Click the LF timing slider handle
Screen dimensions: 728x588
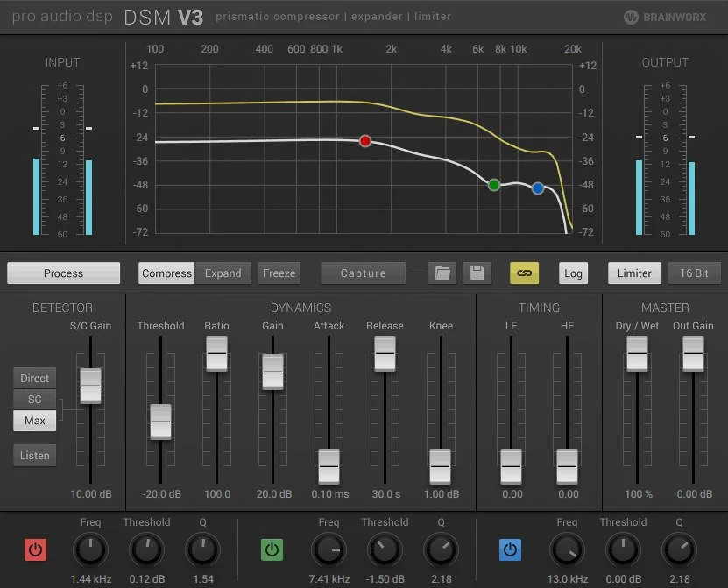(512, 466)
